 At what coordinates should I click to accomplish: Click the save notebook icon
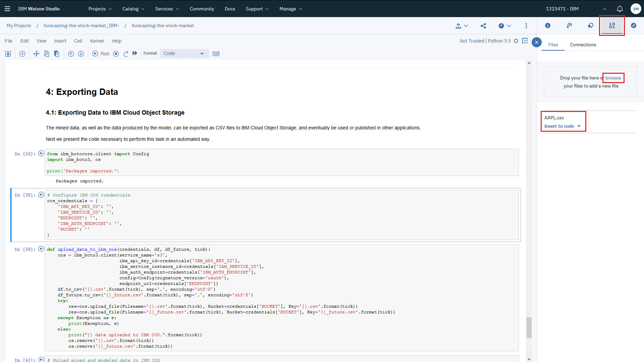(x=8, y=54)
